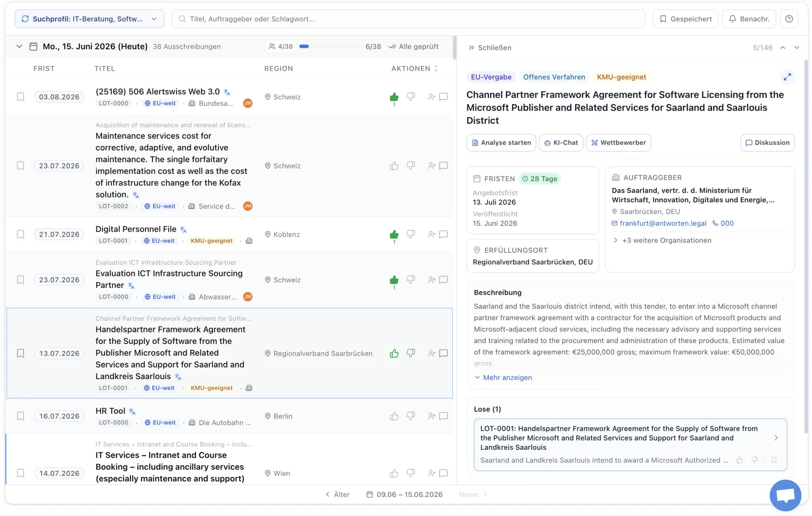
Task: Click translate icon next to Digital Personnel File
Action: (183, 230)
